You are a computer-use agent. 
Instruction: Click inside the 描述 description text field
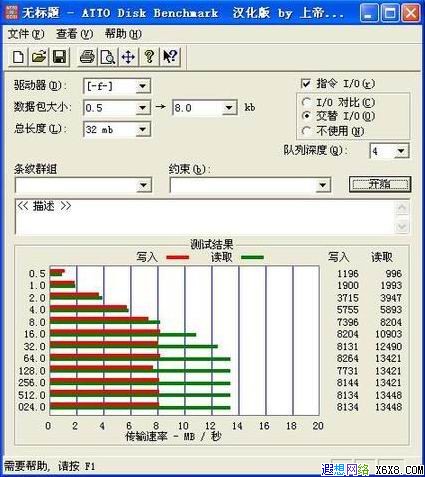tap(205, 217)
